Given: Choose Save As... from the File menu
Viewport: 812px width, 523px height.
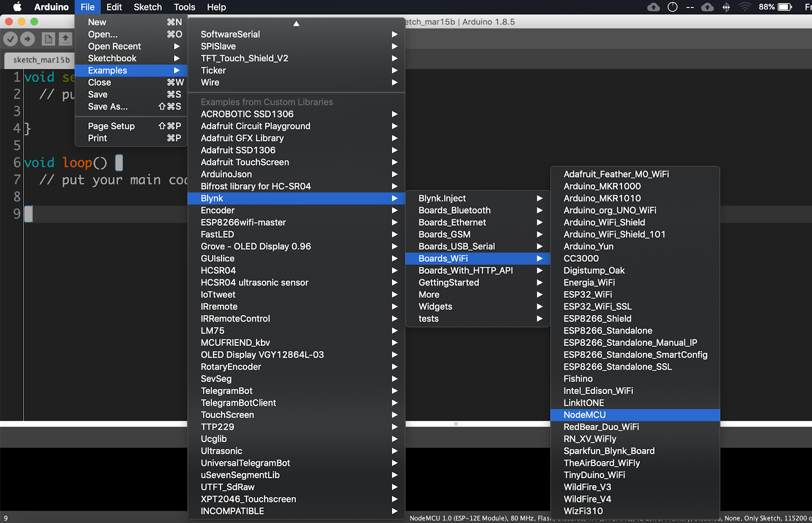Looking at the screenshot, I should 131,107.
